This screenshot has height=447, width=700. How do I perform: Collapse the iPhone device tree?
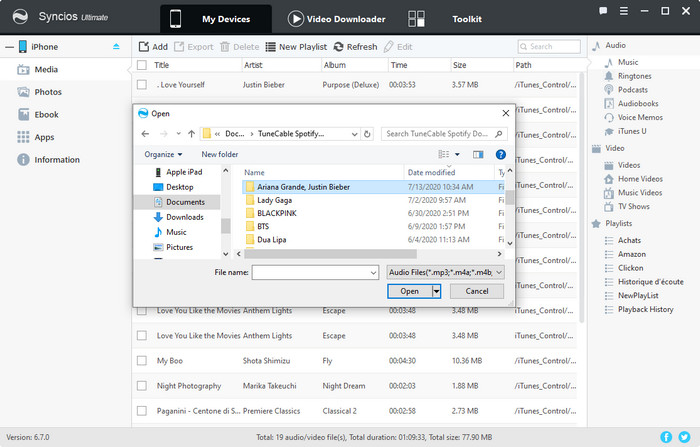pyautogui.click(x=9, y=47)
